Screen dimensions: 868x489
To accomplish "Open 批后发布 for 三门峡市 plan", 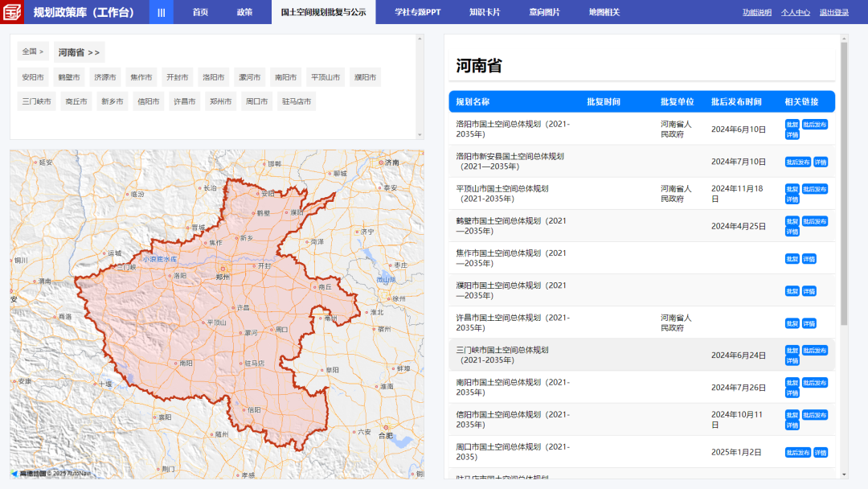I will tap(815, 351).
